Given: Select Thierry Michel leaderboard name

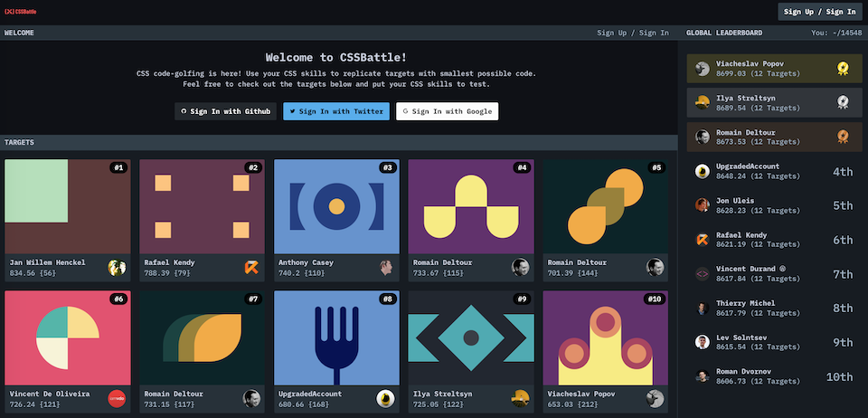Looking at the screenshot, I should pos(746,303).
